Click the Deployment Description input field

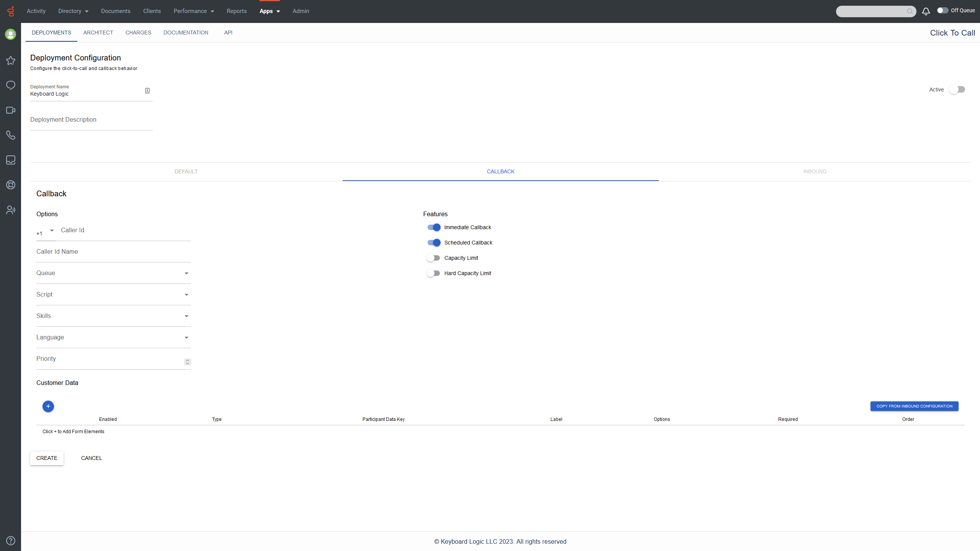(x=91, y=120)
